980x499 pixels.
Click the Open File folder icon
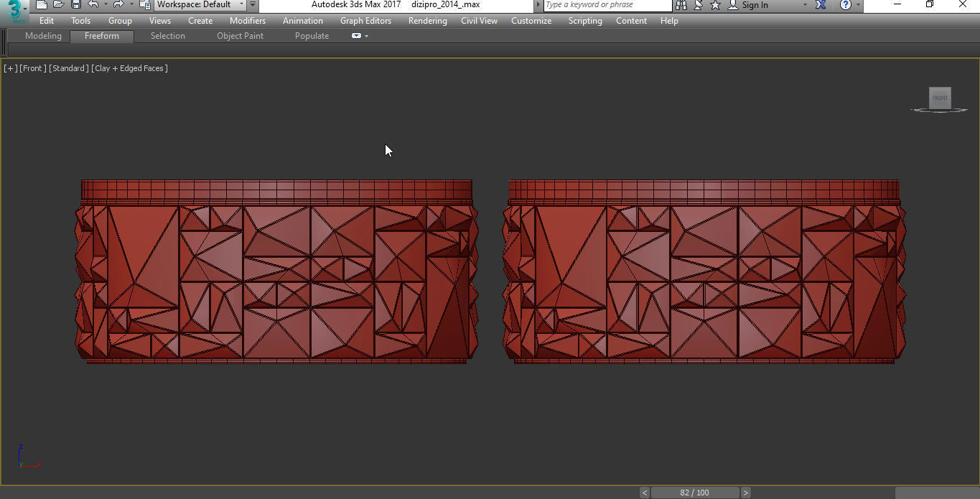tap(59, 5)
